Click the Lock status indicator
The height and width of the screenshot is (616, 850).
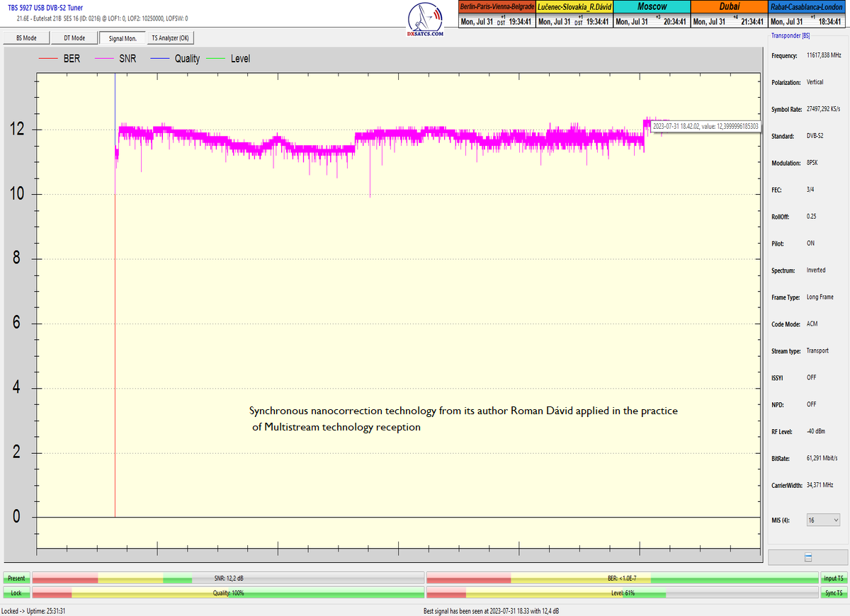tap(16, 593)
